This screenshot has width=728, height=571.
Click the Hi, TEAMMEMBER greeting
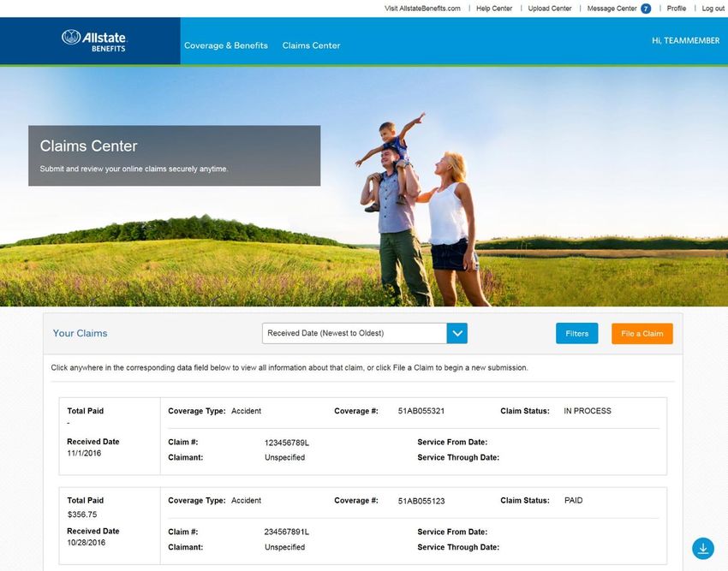(x=685, y=41)
